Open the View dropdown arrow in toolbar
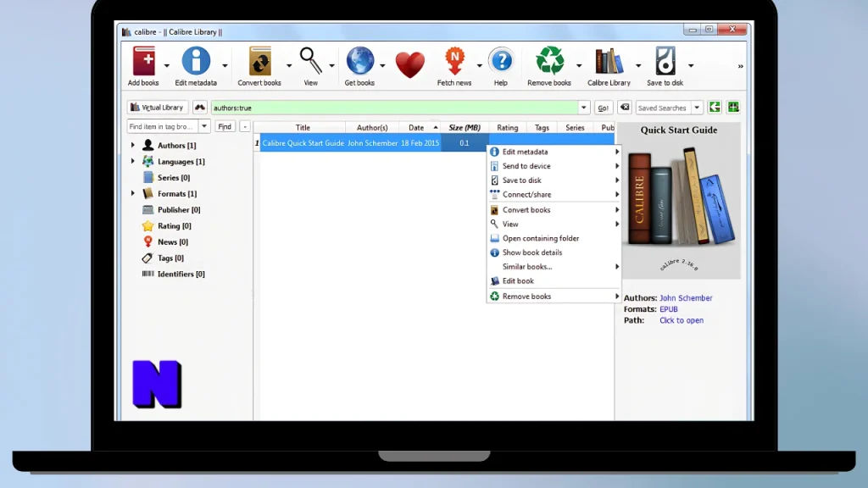Screen dimensions: 868x488 point(331,66)
